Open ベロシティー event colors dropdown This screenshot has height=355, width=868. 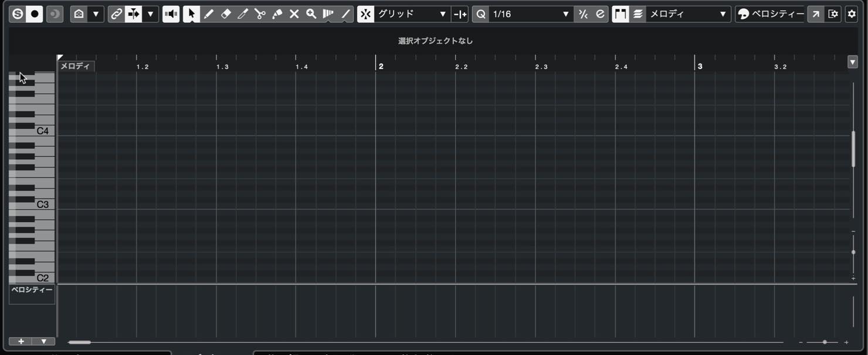771,14
